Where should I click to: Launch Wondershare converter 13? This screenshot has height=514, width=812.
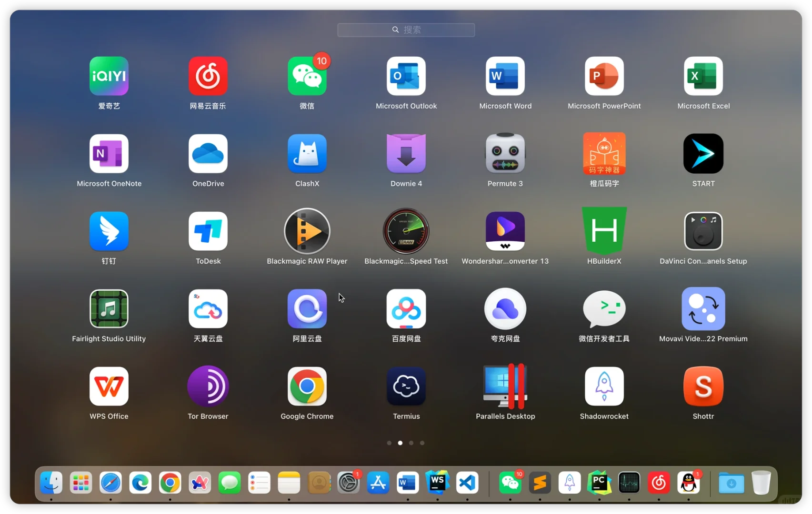pos(505,231)
